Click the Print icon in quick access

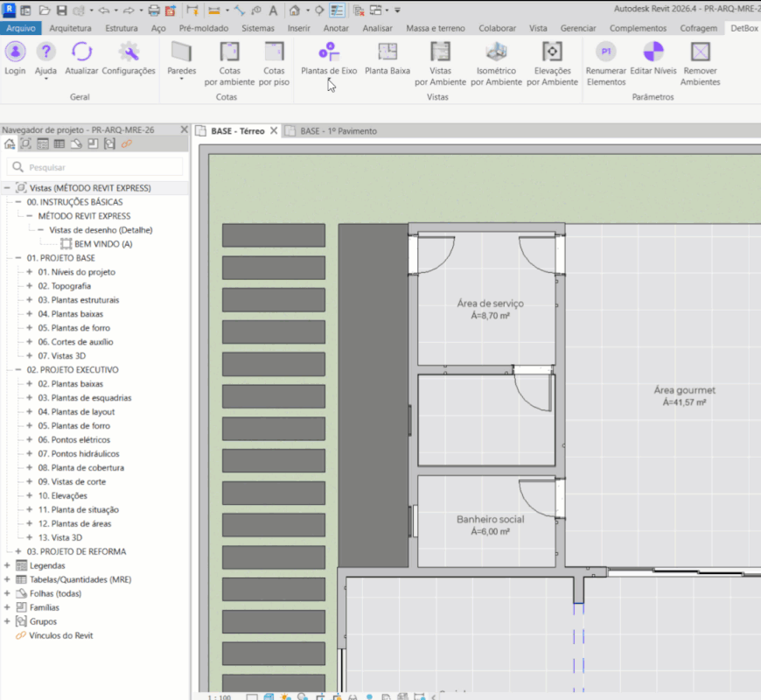coord(154,10)
